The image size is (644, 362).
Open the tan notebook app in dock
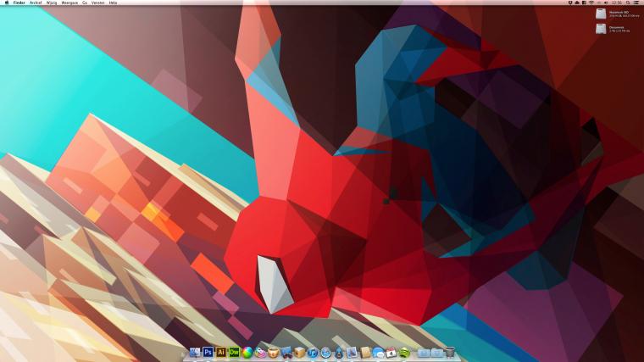coord(365,352)
